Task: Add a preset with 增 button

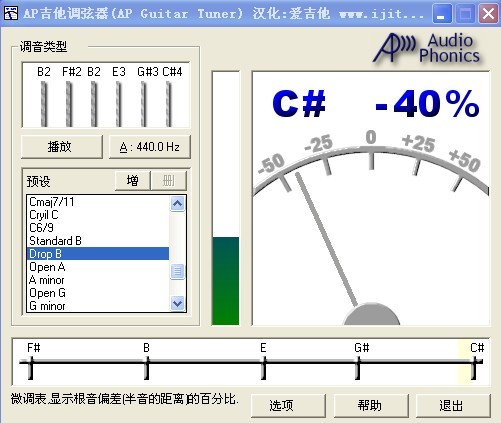Action: (x=133, y=181)
